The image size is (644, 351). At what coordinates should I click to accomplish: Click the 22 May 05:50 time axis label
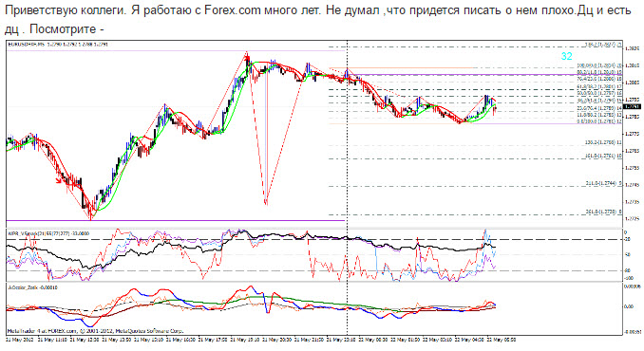502,340
